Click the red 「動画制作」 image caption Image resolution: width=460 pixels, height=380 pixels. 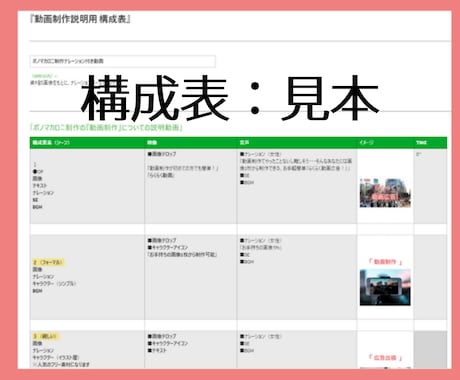tap(385, 262)
